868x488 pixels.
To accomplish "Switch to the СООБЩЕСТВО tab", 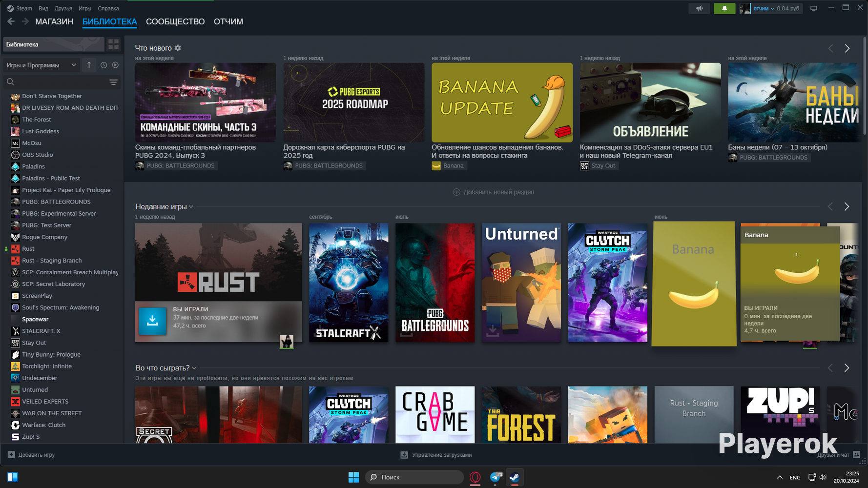I will [175, 21].
